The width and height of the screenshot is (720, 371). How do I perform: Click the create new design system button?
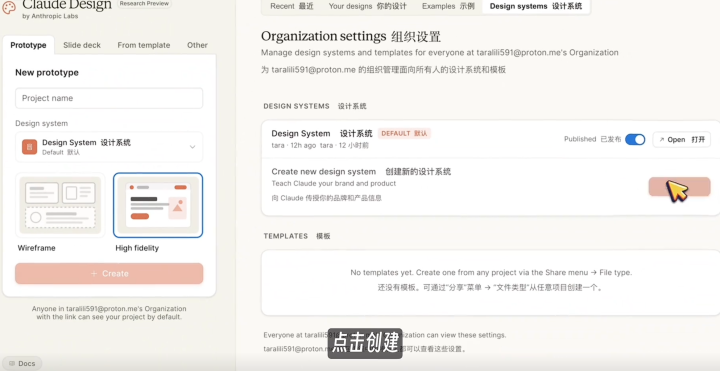click(680, 187)
